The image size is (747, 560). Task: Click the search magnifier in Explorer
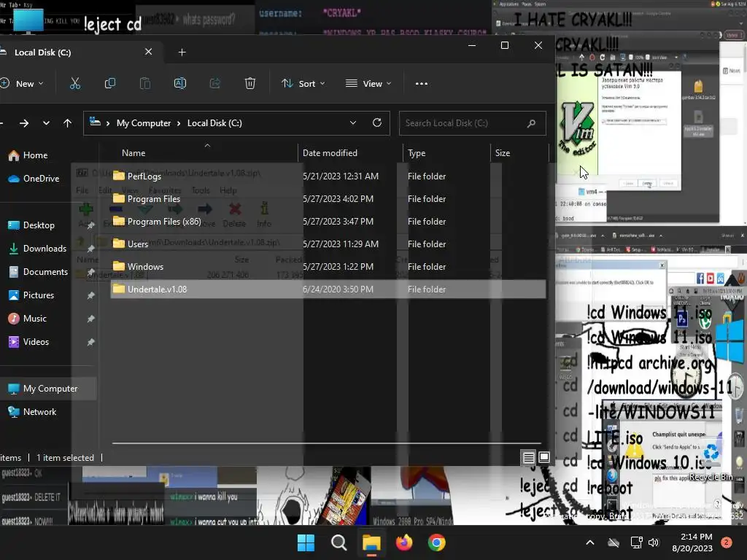[531, 123]
